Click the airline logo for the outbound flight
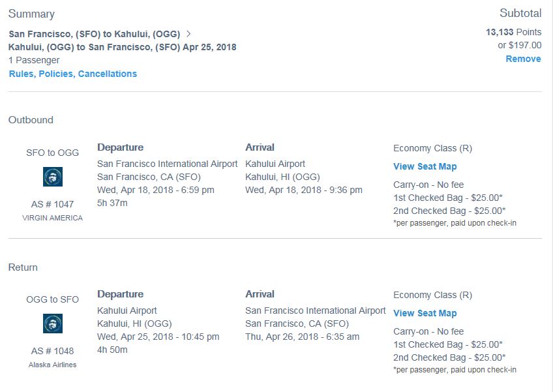 pos(53,177)
